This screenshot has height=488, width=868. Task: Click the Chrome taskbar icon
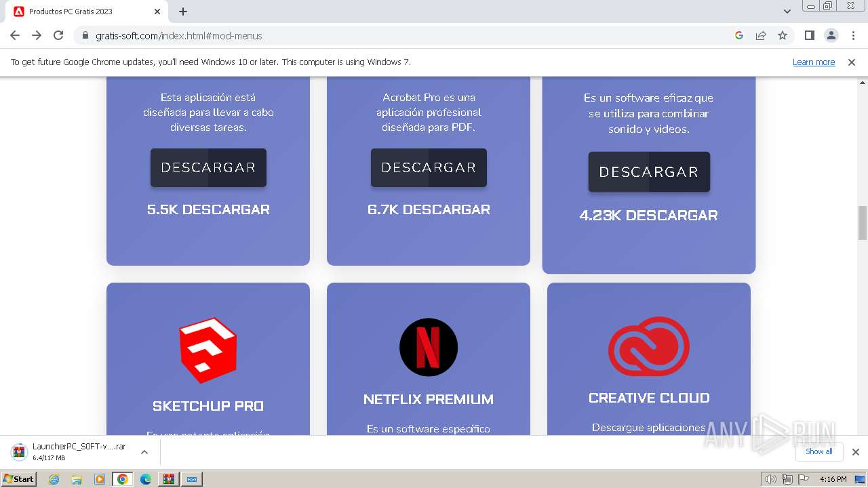coord(123,479)
